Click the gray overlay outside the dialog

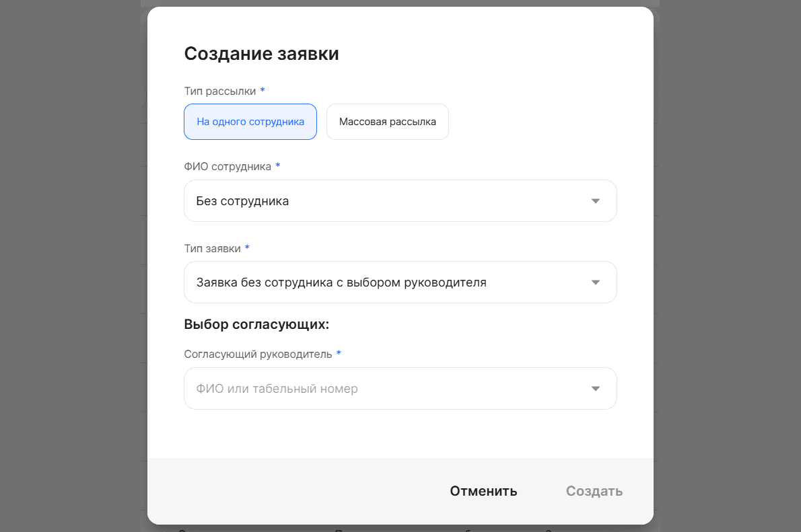point(67,269)
